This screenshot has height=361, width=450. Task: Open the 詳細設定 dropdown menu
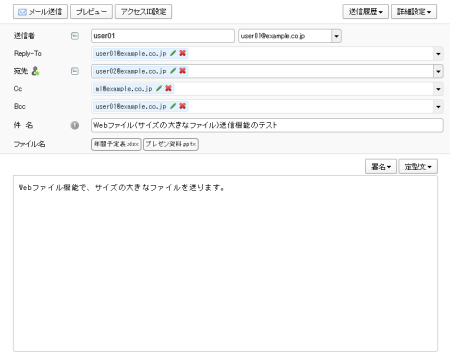coord(414,12)
